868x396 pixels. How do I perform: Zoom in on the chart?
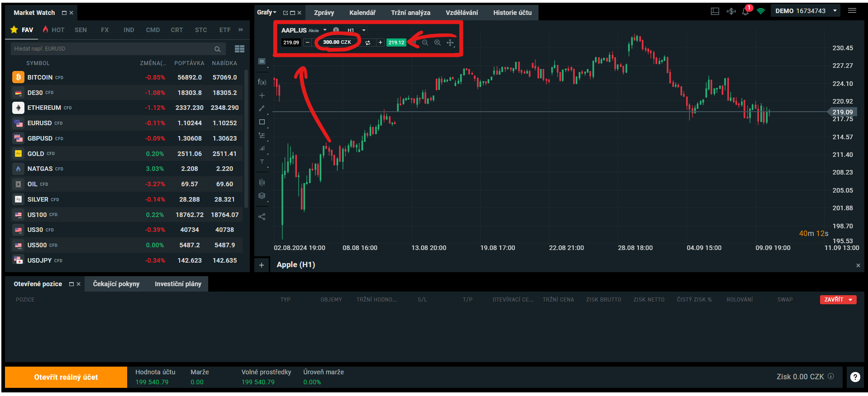pos(437,42)
